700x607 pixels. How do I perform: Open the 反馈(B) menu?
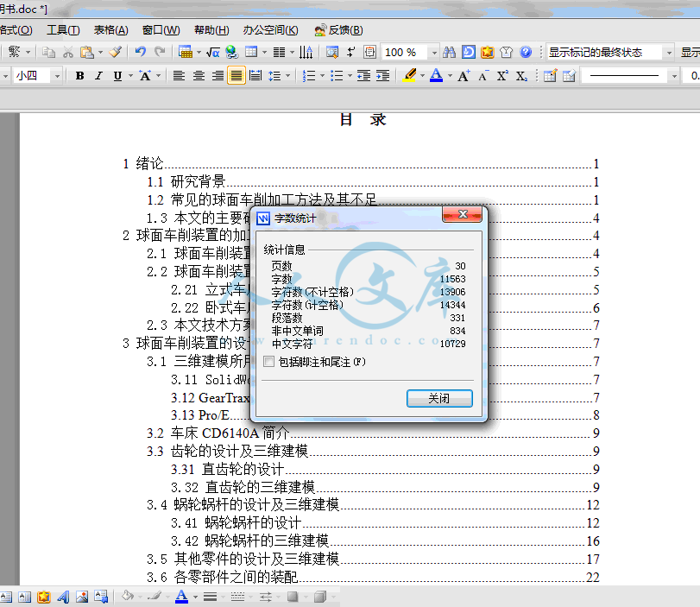pyautogui.click(x=339, y=30)
